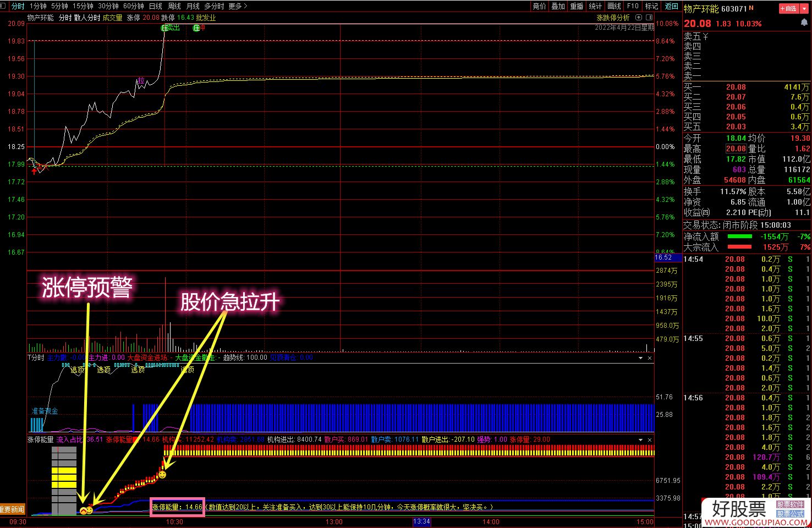This screenshot has width=812, height=528.
Task: Open the 重要新闻 news button
Action: [12, 510]
